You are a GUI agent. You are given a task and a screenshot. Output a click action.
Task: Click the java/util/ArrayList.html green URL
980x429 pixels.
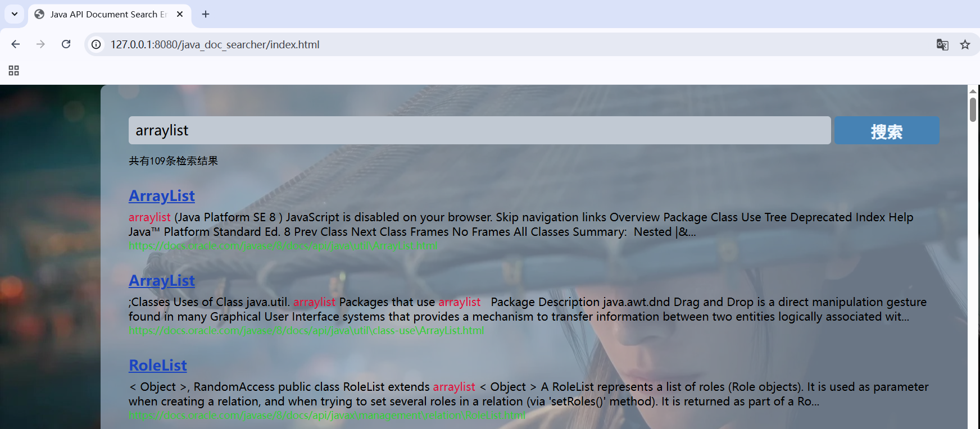283,245
